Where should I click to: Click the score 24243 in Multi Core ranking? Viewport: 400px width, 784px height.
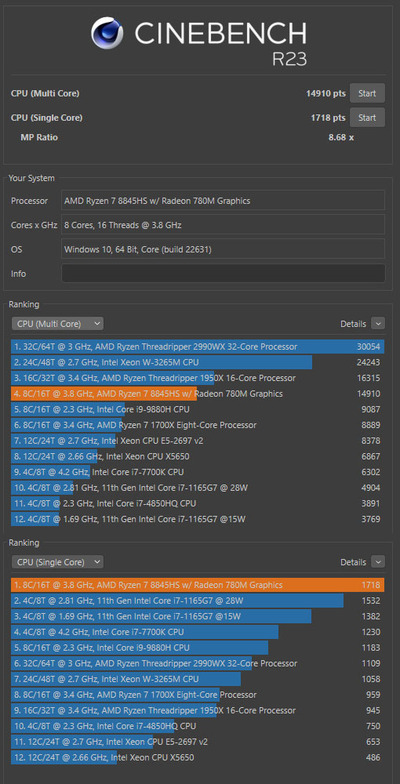pyautogui.click(x=368, y=362)
